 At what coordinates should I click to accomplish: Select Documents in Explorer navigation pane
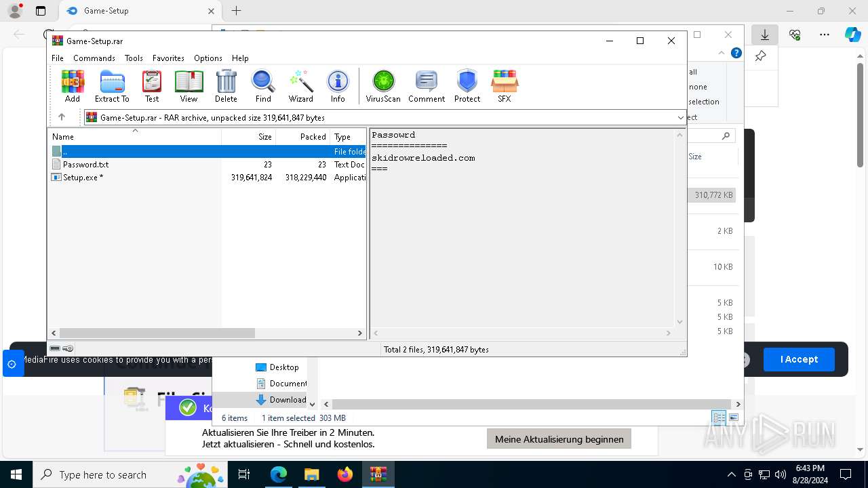[281, 384]
